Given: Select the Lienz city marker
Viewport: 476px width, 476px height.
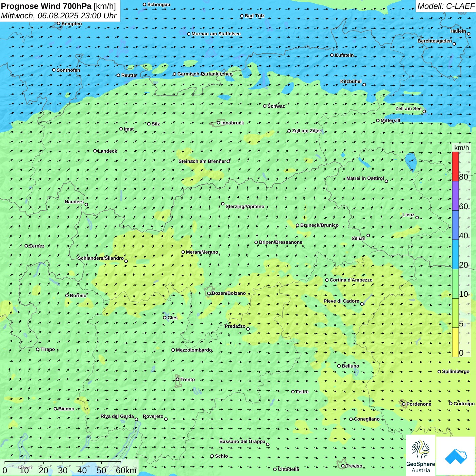Looking at the screenshot, I should pyautogui.click(x=417, y=218).
